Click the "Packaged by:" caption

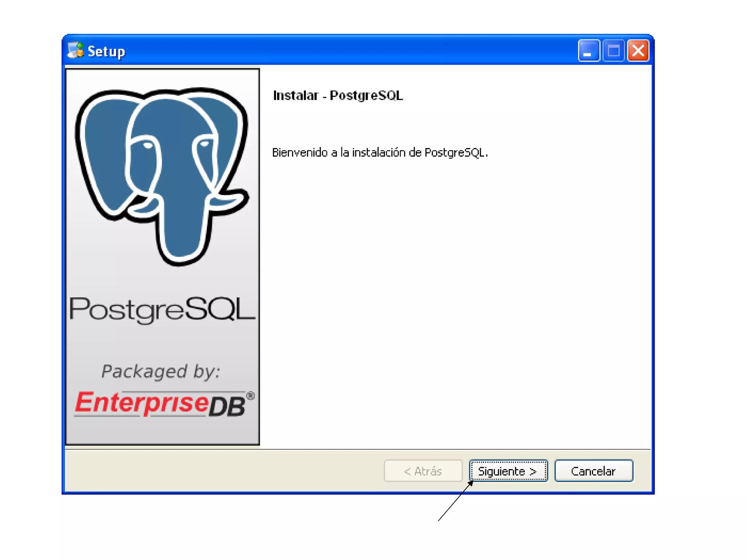tap(161, 371)
